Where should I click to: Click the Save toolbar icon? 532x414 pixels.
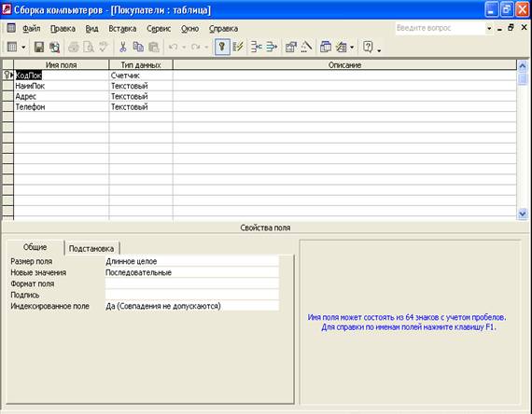[x=39, y=47]
